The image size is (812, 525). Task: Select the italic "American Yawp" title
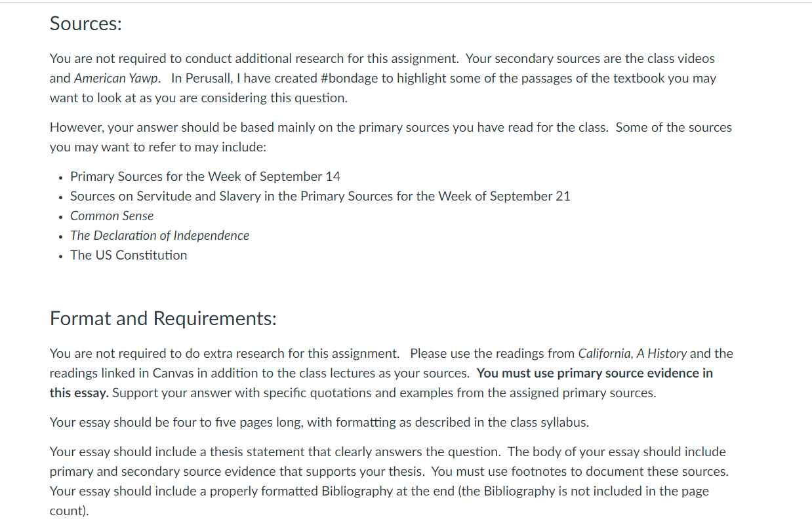tap(116, 78)
